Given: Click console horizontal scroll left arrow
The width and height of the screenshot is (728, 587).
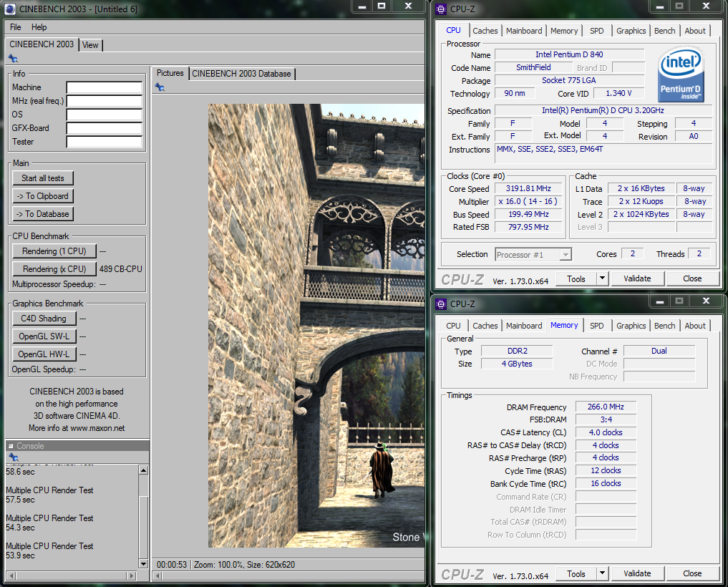Looking at the screenshot, I should 11,576.
